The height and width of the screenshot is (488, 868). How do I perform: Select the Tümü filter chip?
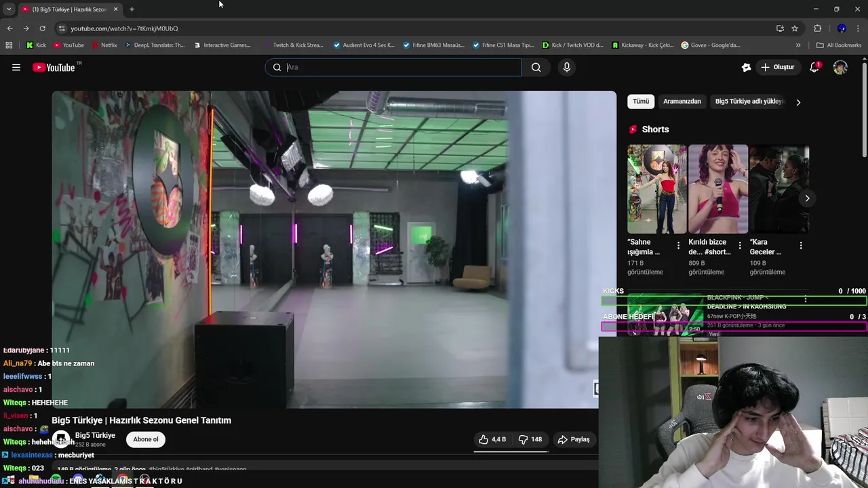click(641, 101)
